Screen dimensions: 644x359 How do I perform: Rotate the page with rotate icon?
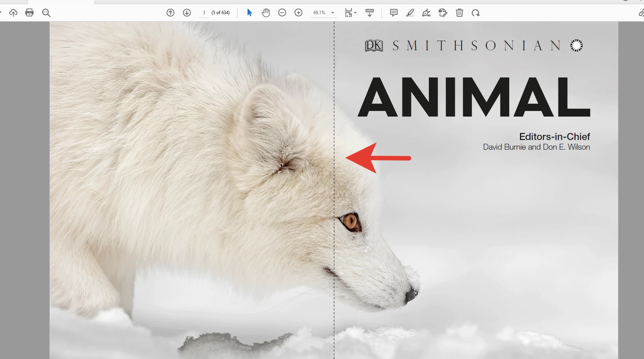tap(476, 13)
